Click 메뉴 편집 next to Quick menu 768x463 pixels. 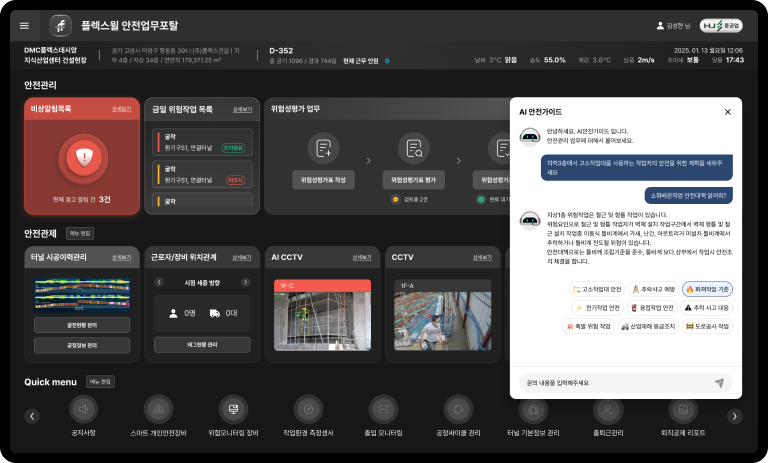(100, 382)
